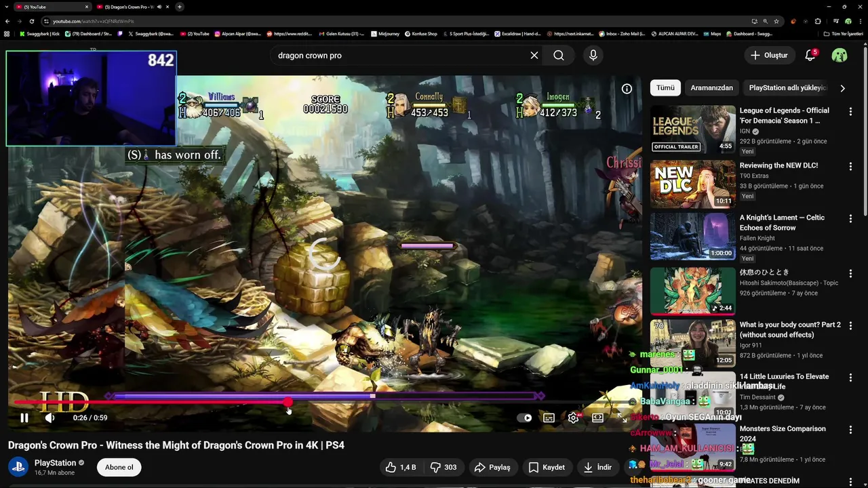Pause the video with the pause button
868x488 pixels.
[24, 418]
